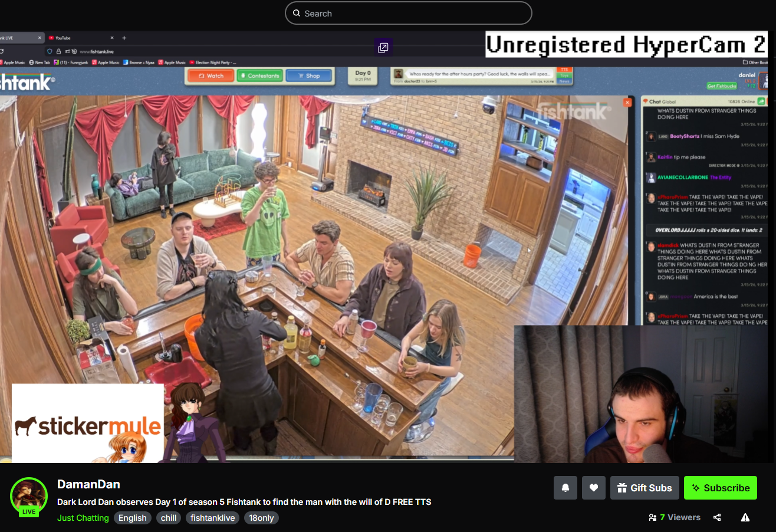Open the daniel profile avatar

point(763,80)
